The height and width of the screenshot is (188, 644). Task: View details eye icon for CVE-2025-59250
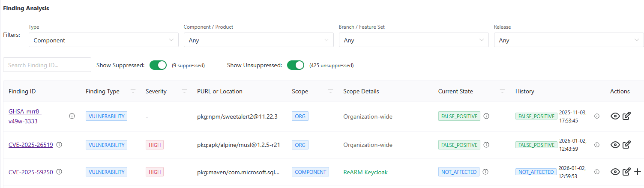615,172
